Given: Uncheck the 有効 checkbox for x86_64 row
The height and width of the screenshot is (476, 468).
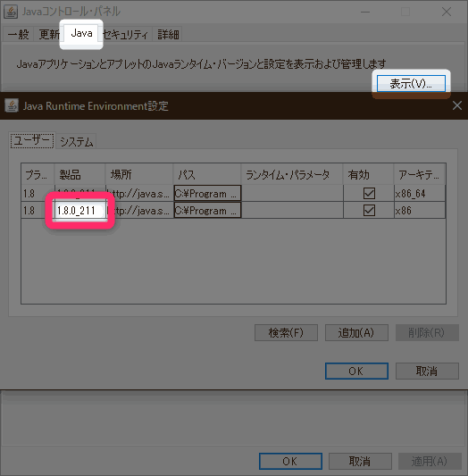Looking at the screenshot, I should coord(369,193).
